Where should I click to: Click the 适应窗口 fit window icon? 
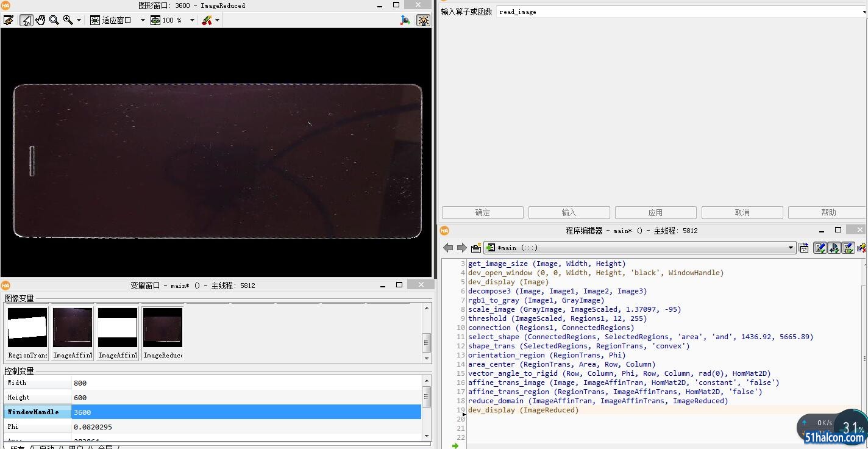pyautogui.click(x=95, y=20)
